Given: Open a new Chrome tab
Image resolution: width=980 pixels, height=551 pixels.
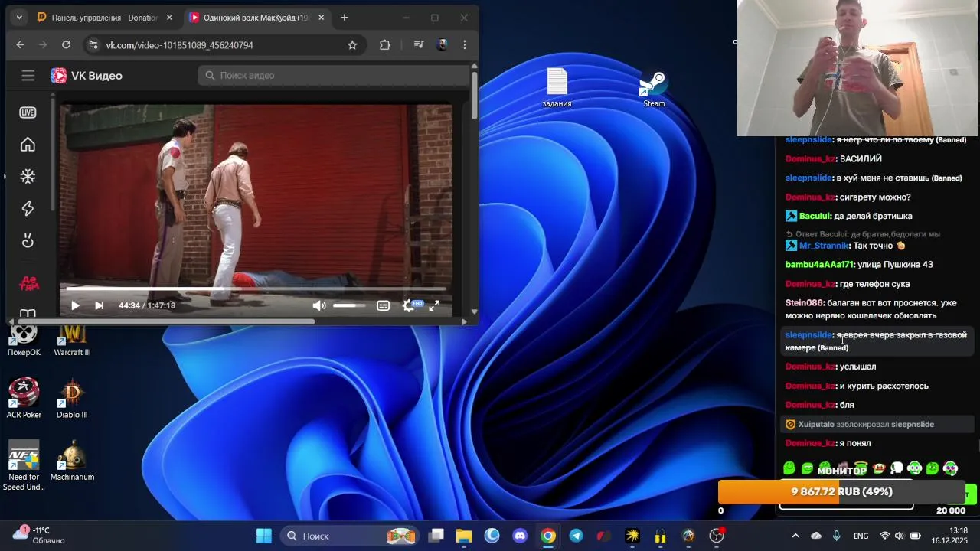Looking at the screenshot, I should pyautogui.click(x=345, y=18).
